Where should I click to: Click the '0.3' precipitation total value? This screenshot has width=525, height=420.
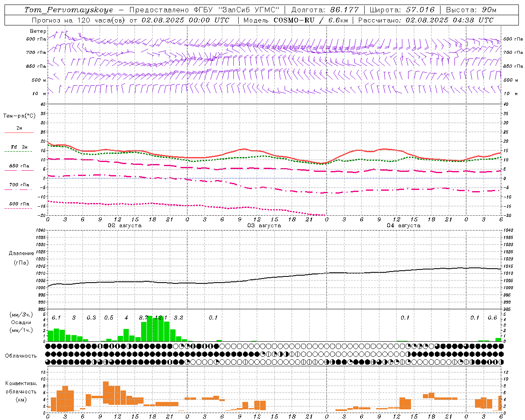pos(91,317)
